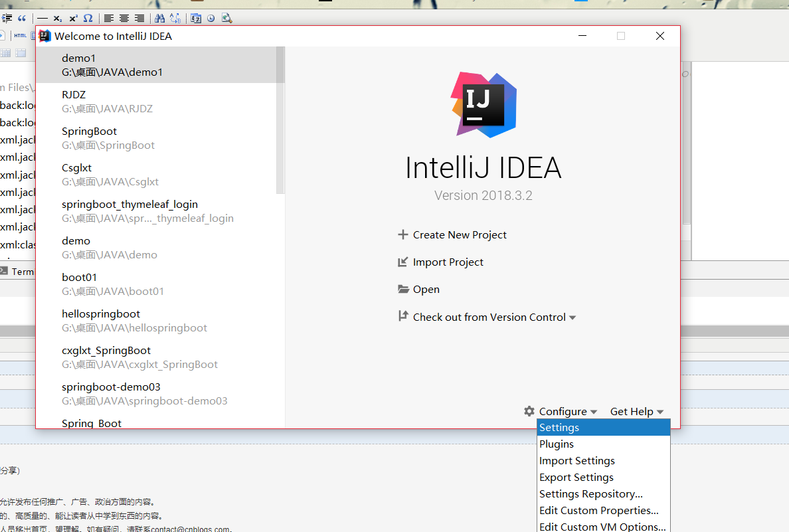Click the import arrow icon beside Import Project
This screenshot has width=789, height=532.
[x=402, y=262]
